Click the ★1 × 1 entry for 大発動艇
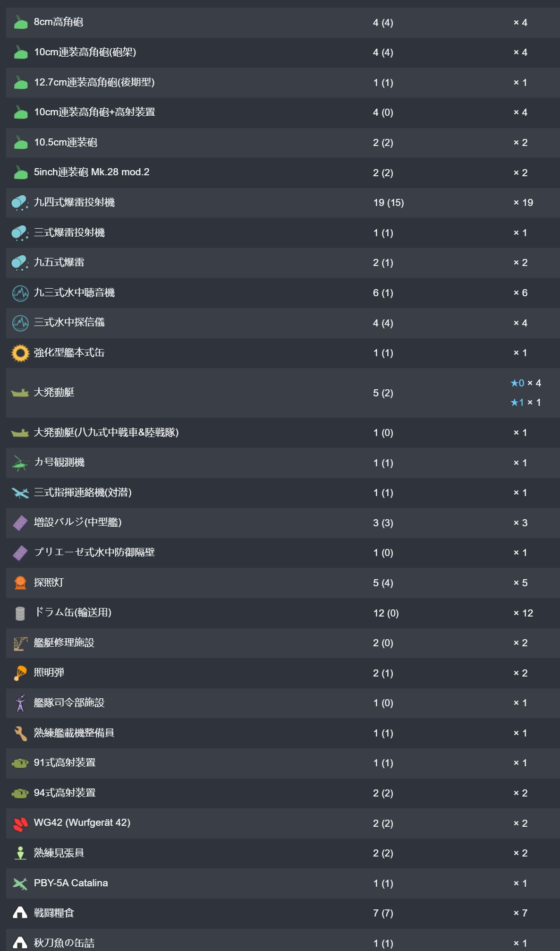 [526, 403]
